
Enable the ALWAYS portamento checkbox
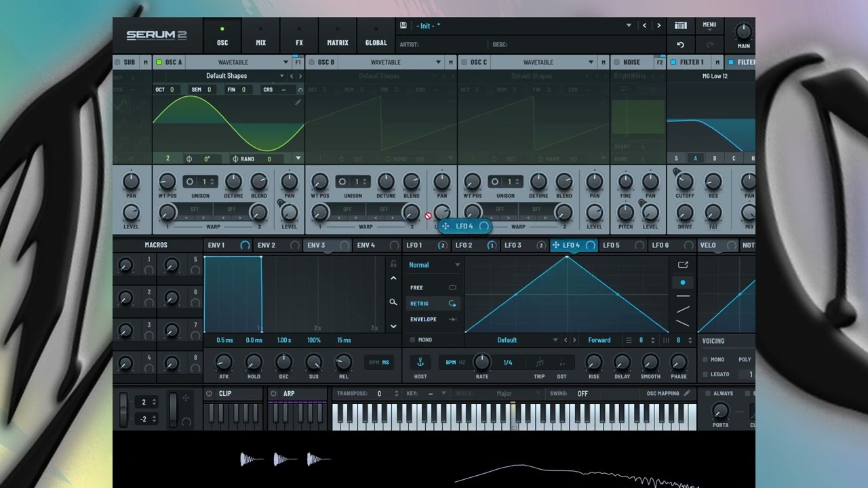[x=708, y=393]
